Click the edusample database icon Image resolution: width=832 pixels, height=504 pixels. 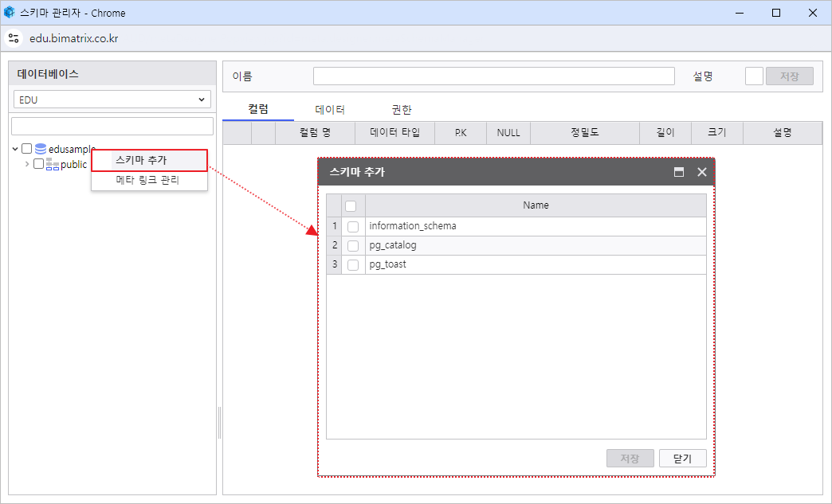(41, 149)
